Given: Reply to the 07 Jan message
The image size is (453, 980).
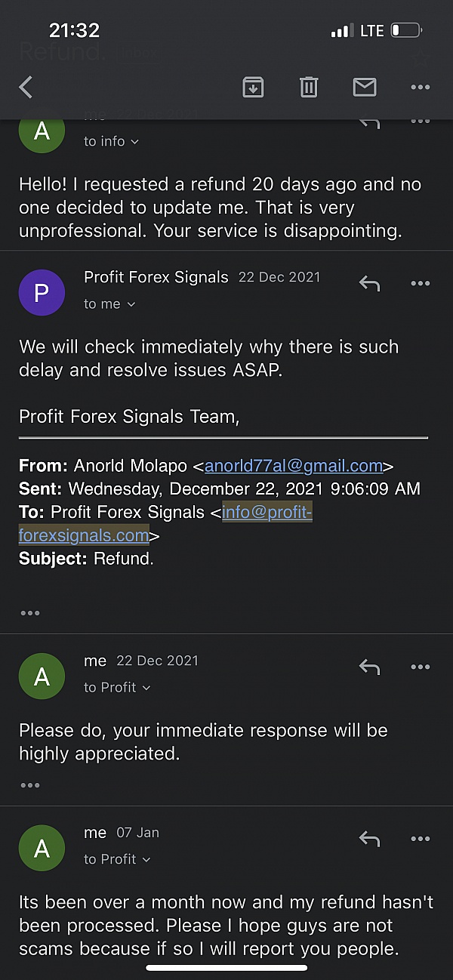Looking at the screenshot, I should click(369, 839).
